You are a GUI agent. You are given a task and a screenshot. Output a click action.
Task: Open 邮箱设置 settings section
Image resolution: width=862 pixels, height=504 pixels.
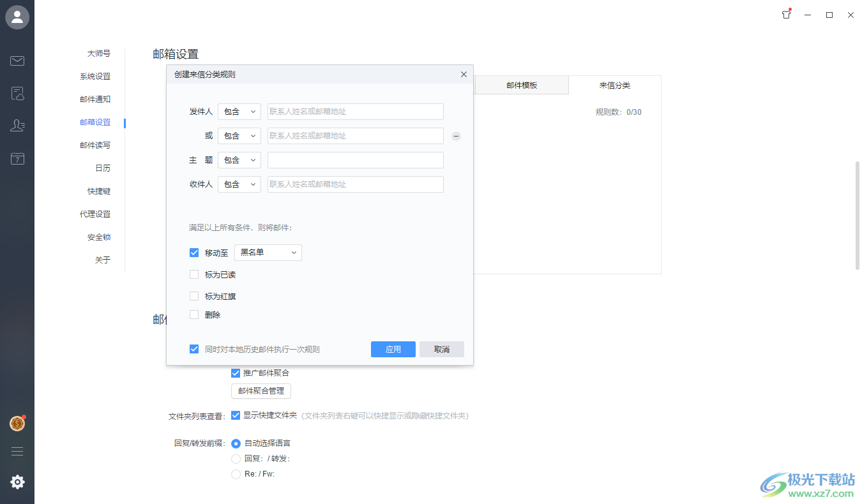pos(95,122)
